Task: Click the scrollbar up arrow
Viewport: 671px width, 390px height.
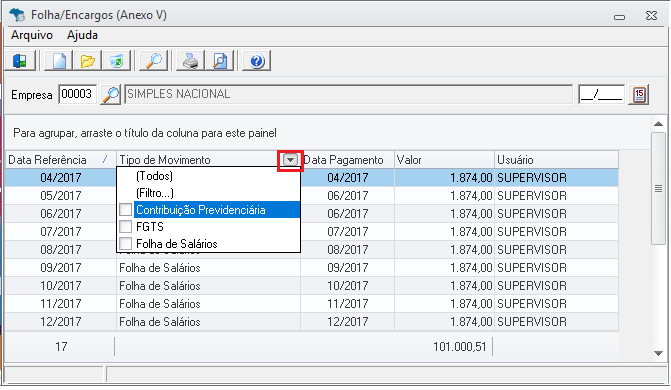Action: [x=658, y=124]
